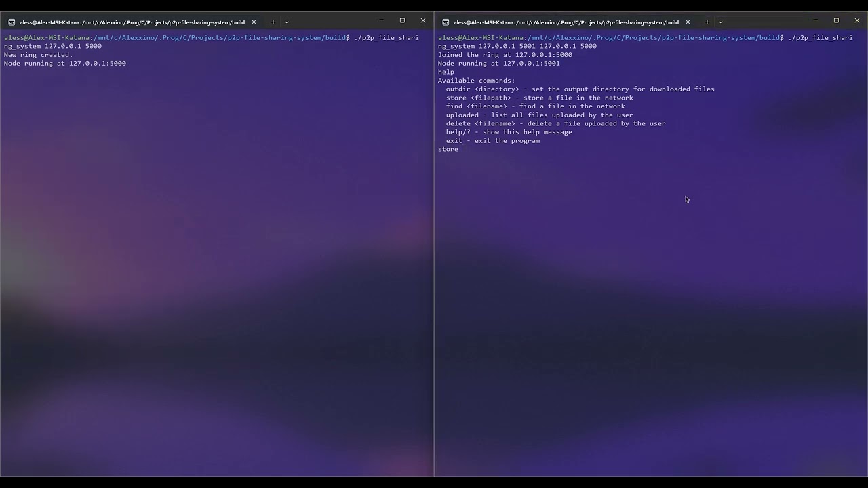The height and width of the screenshot is (488, 868).
Task: Minimize the left terminal window
Action: click(x=381, y=20)
